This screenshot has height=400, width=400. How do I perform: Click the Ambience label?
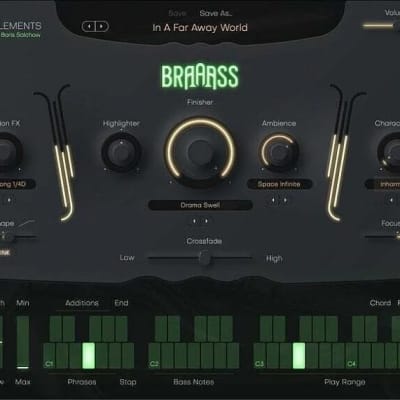pos(279,123)
